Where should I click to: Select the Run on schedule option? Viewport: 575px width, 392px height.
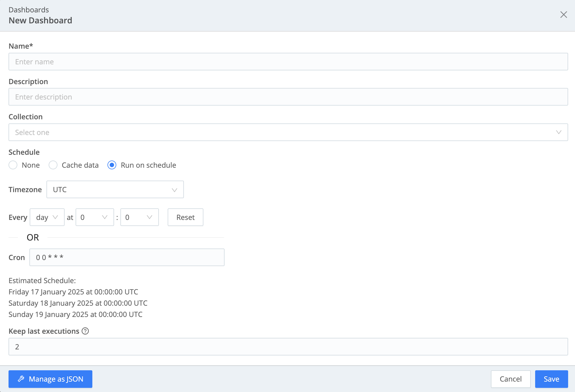tap(112, 165)
